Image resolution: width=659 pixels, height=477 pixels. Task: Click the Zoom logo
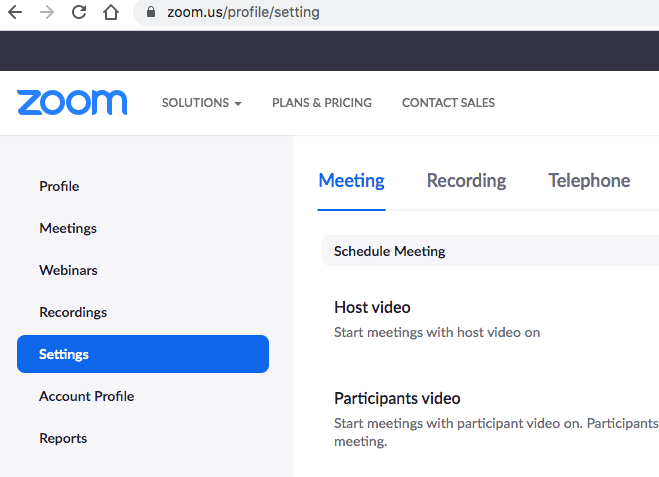point(72,102)
